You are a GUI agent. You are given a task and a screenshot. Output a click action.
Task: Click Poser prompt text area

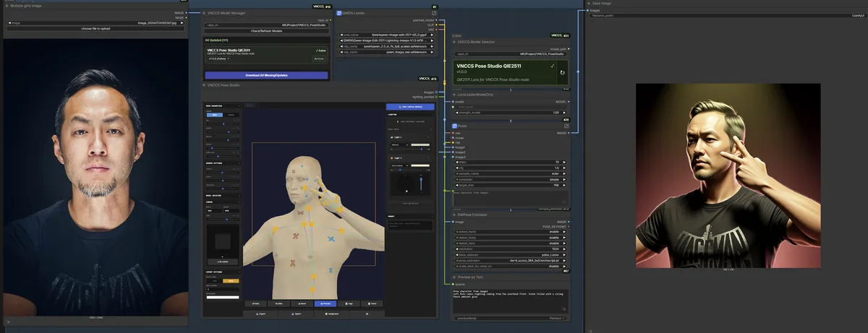pos(510,199)
